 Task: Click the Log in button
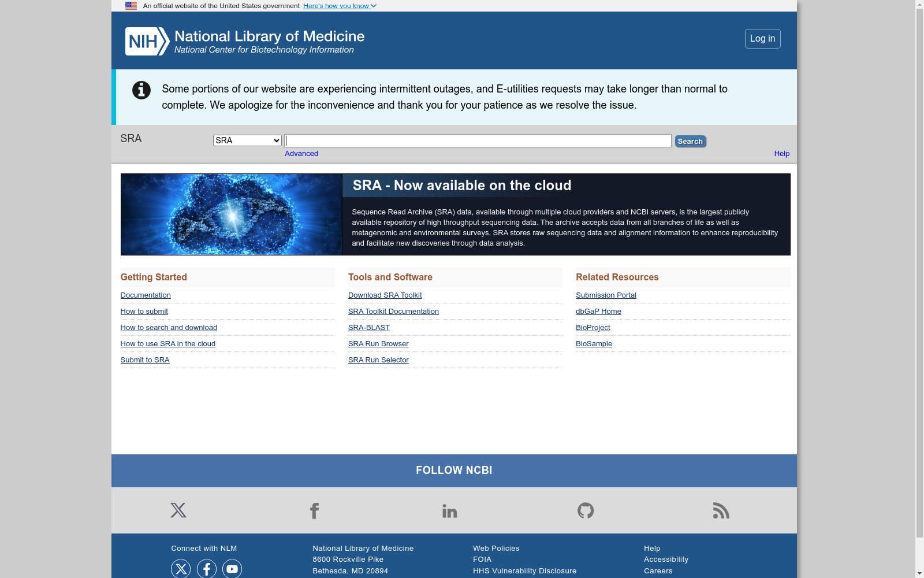click(x=762, y=39)
